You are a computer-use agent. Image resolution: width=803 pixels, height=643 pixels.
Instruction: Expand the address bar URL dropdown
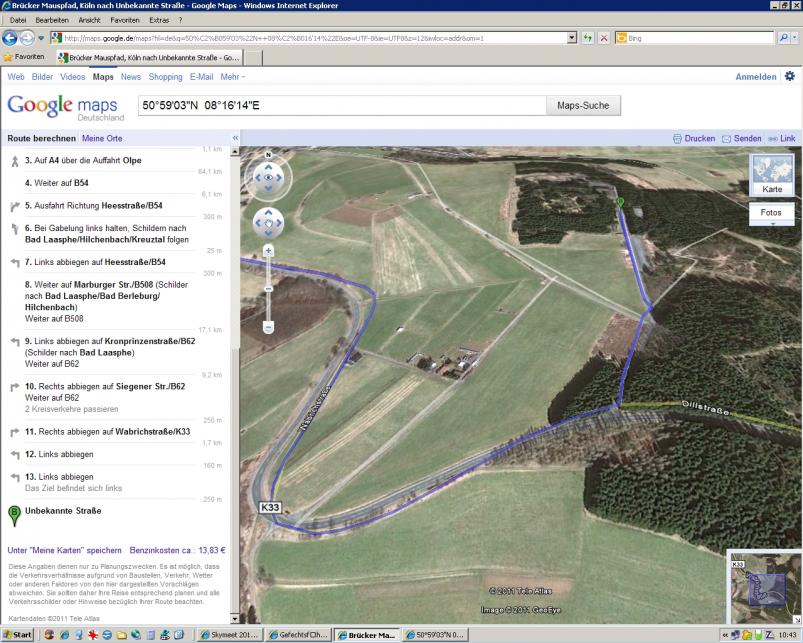pos(571,38)
